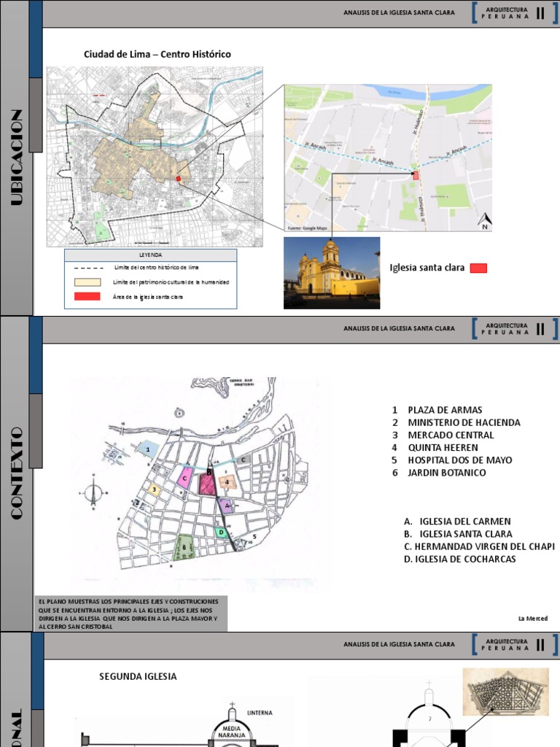This screenshot has height=747, width=560.
Task: Select the red swatch beside Iglesia santa clara
Action: tap(478, 268)
